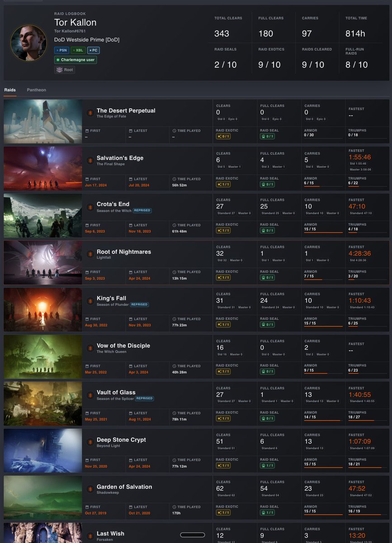The image size is (392, 543).
Task: Open The Desert Perpetual raid title
Action: click(x=126, y=110)
